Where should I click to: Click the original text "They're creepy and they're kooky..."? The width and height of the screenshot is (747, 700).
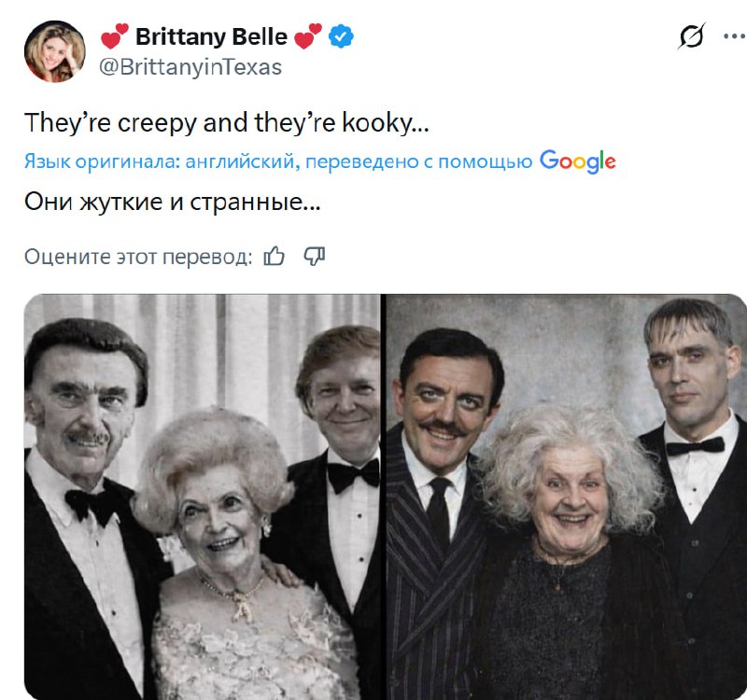(226, 122)
